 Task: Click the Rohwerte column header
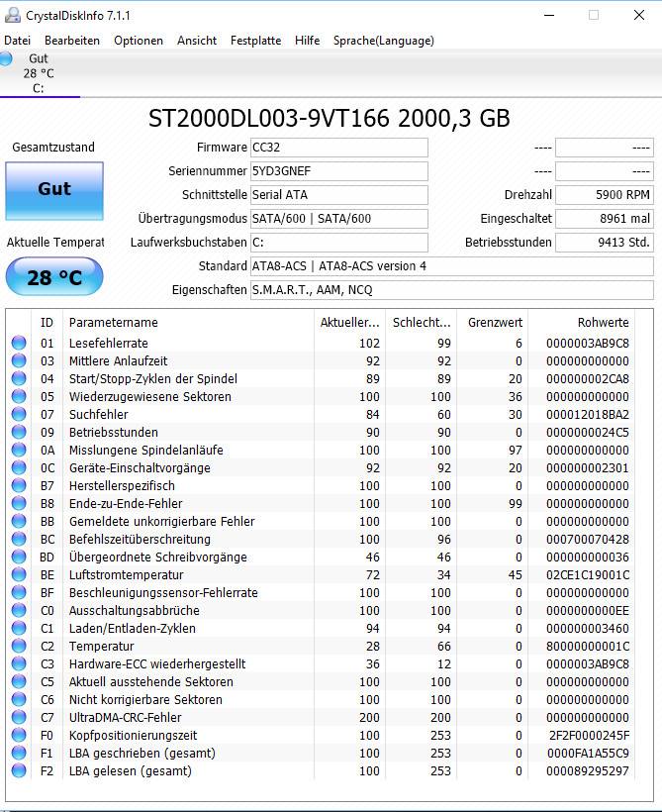click(582, 322)
